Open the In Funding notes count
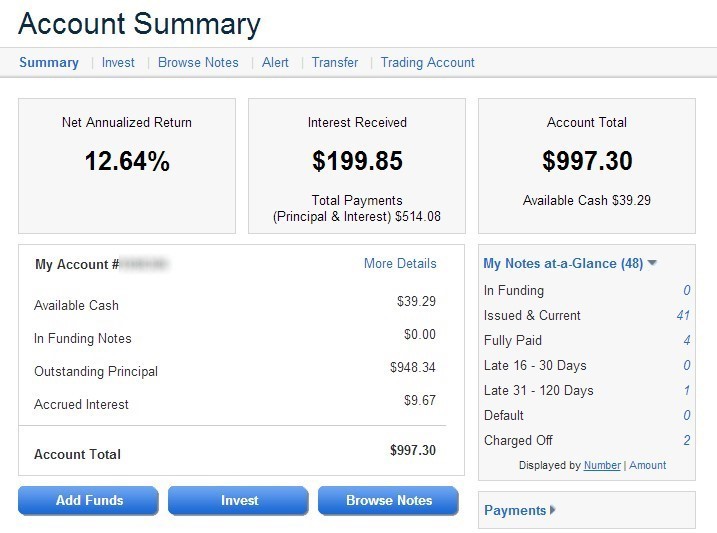The height and width of the screenshot is (533, 717). (687, 290)
